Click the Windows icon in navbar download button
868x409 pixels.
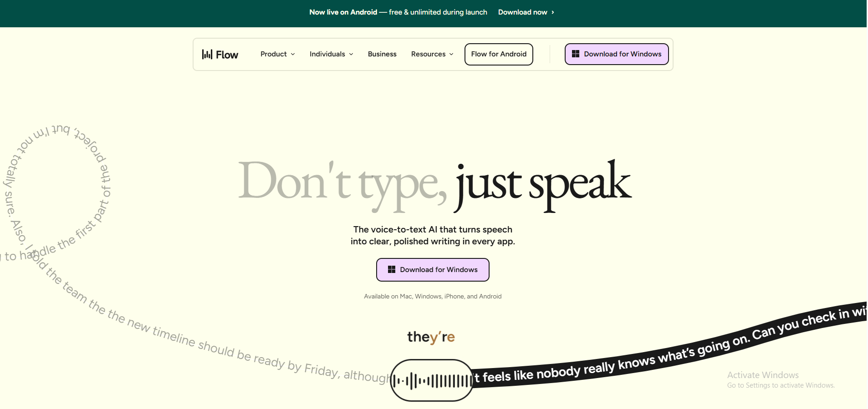pyautogui.click(x=576, y=54)
